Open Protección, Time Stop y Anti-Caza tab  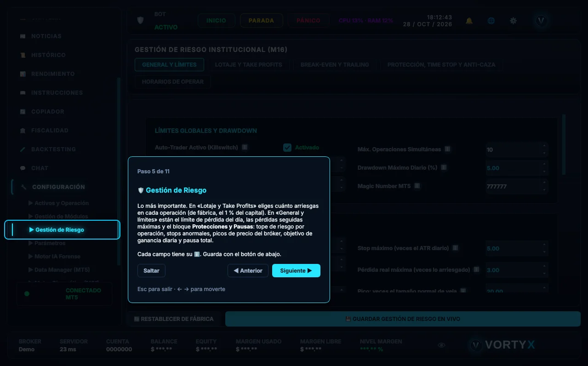tap(441, 65)
